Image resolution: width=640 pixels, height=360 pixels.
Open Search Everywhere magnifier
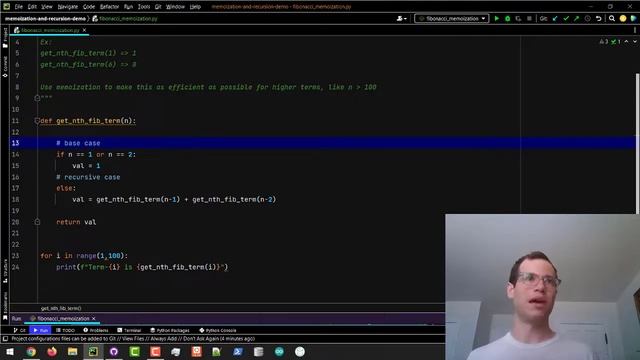point(612,18)
